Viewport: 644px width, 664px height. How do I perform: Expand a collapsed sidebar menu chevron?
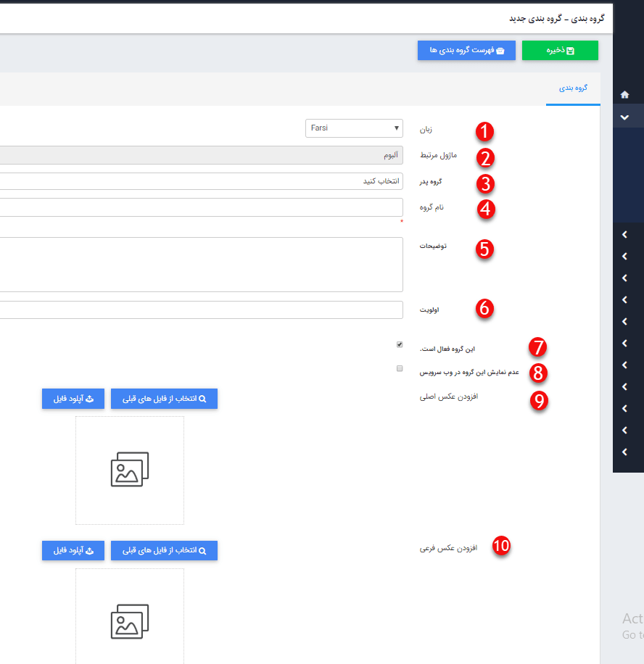[x=624, y=234]
